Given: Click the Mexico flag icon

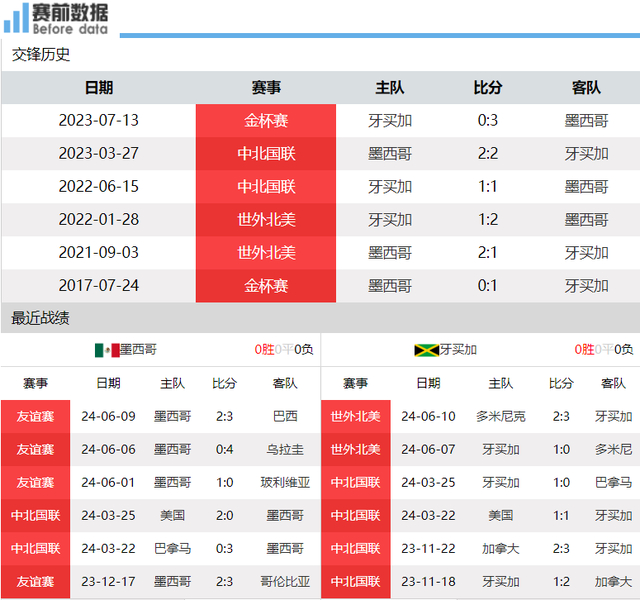Looking at the screenshot, I should click(107, 350).
